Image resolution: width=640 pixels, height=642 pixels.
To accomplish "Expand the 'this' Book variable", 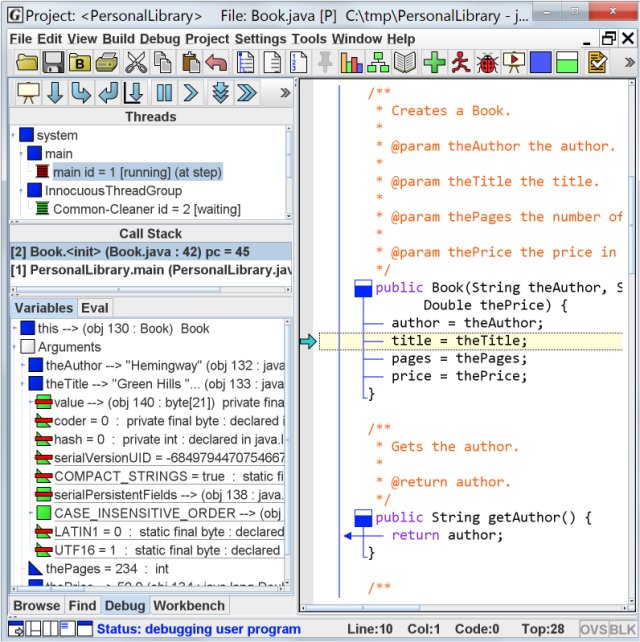I will click(x=14, y=328).
